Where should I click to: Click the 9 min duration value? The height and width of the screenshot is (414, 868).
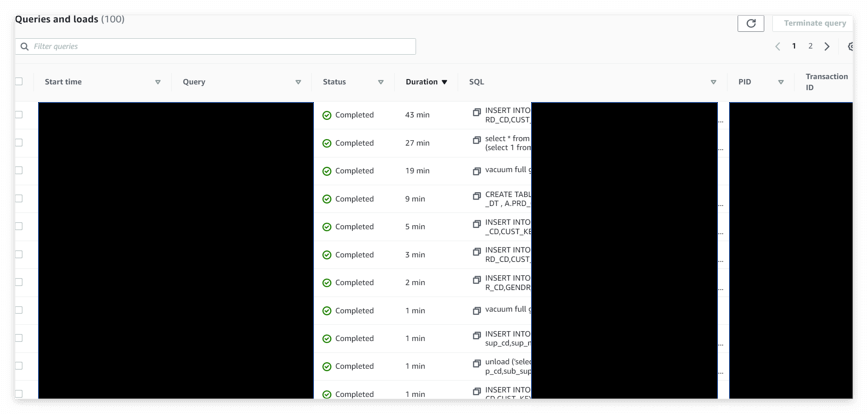tap(415, 199)
